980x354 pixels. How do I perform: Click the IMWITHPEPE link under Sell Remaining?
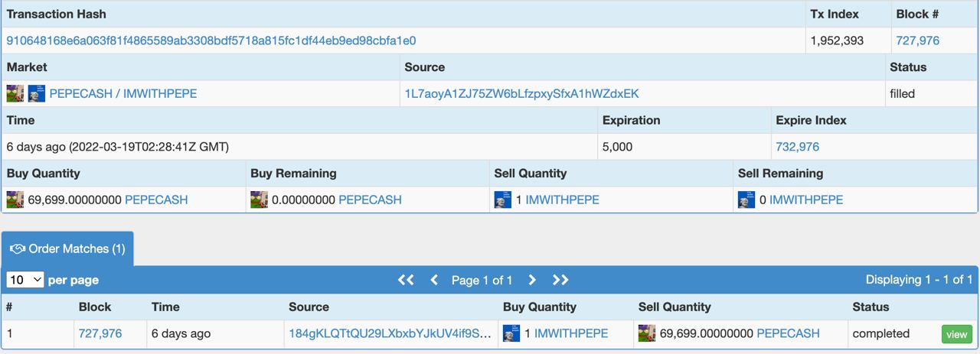(806, 200)
